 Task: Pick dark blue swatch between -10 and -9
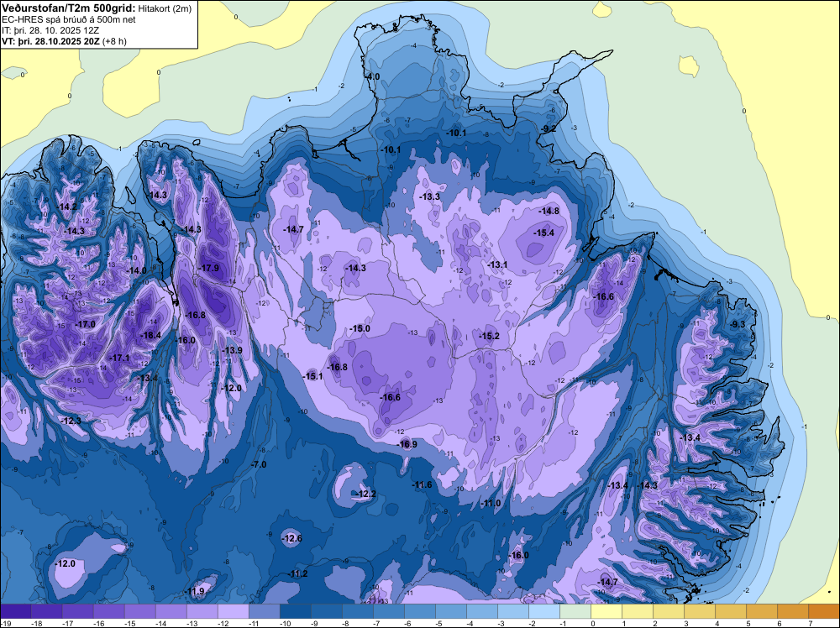point(295,611)
